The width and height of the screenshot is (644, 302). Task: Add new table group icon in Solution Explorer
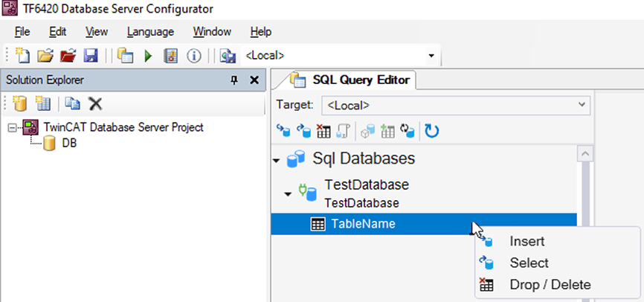42,104
